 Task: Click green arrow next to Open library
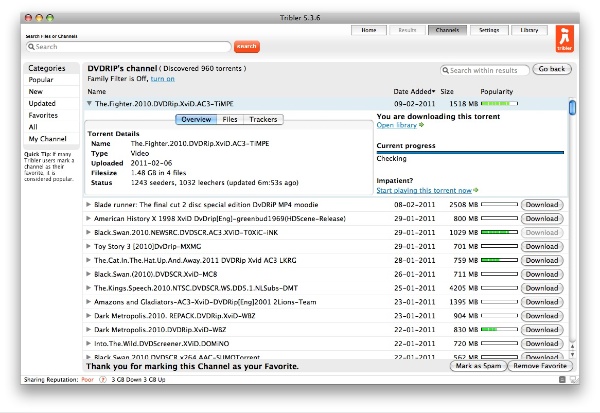click(421, 125)
